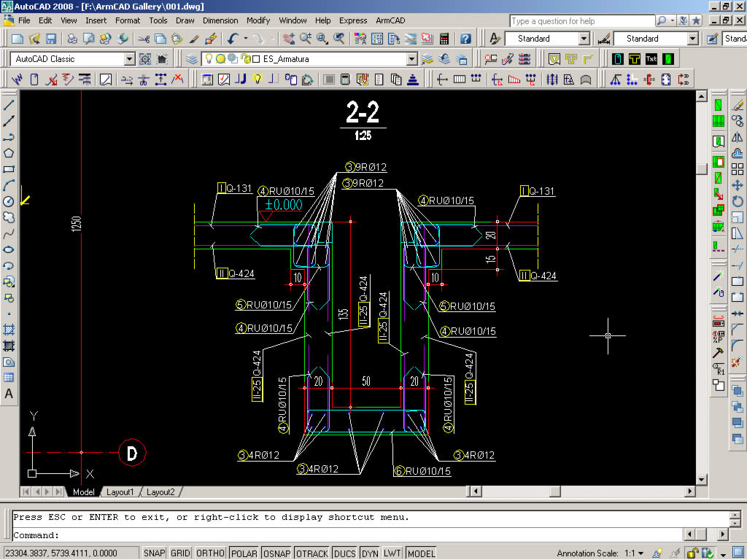Viewport: 747px width, 560px height.
Task: Choose the Multiline Text tool
Action: click(9, 394)
